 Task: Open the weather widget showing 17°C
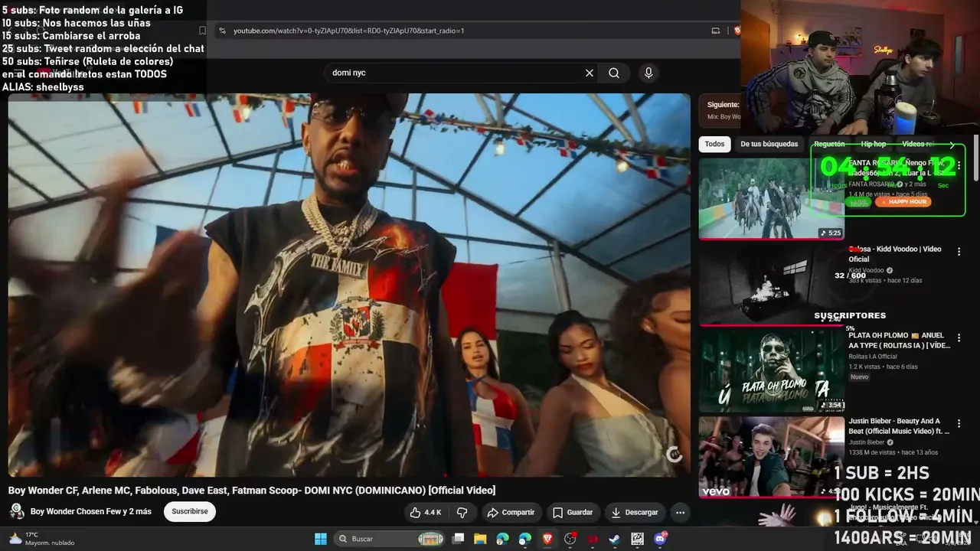[x=42, y=539]
